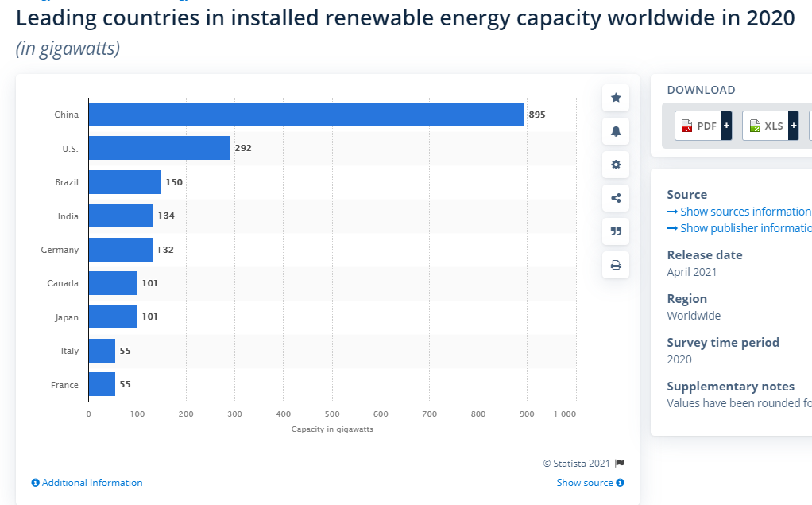Select the Brazil bar showing 150
This screenshot has width=812, height=505.
125,182
